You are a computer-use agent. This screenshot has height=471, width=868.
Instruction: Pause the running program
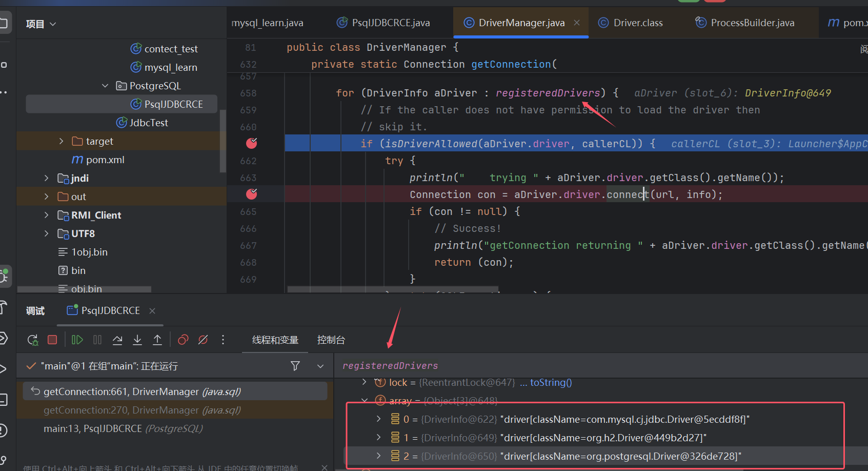coord(97,340)
